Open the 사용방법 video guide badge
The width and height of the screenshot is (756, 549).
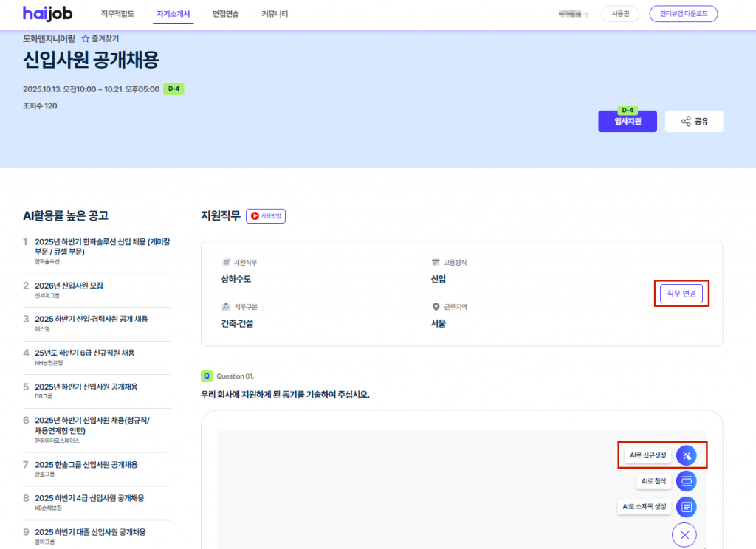point(266,216)
